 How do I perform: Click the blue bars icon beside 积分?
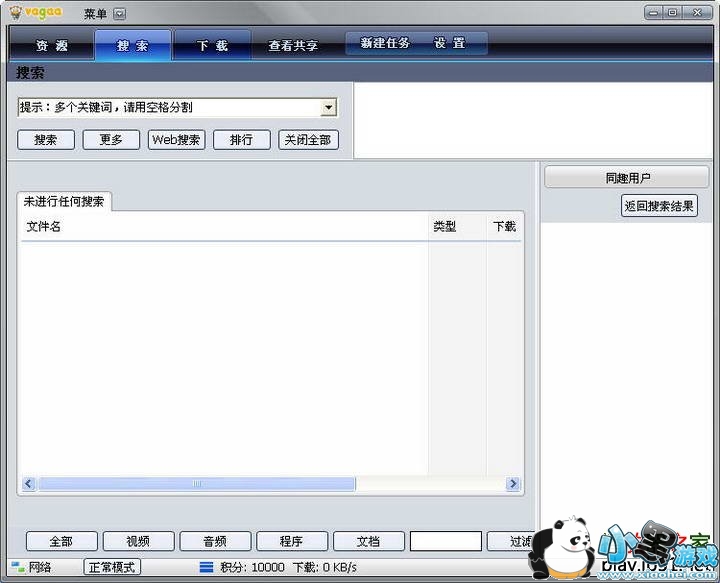point(206,567)
